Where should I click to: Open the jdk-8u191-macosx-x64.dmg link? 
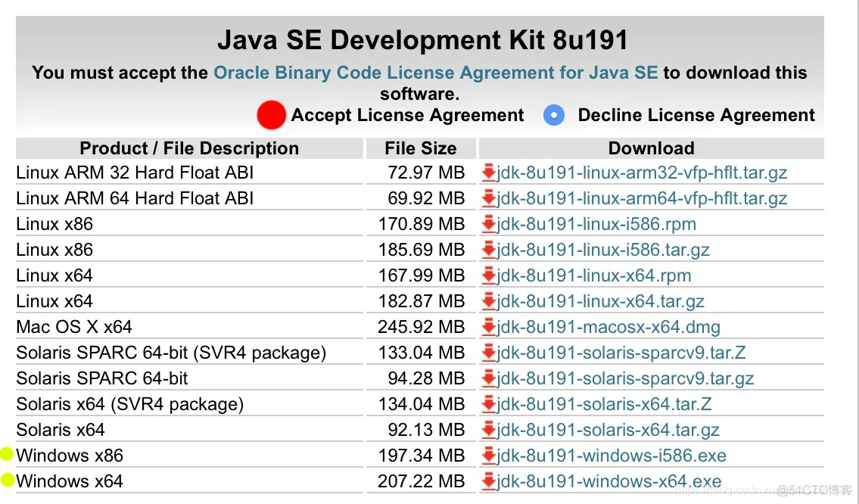[608, 327]
